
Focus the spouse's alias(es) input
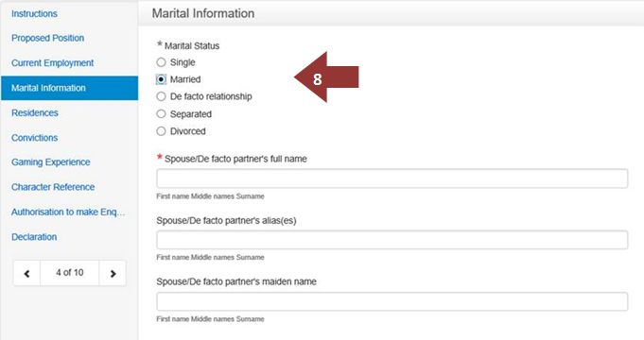[x=392, y=240]
